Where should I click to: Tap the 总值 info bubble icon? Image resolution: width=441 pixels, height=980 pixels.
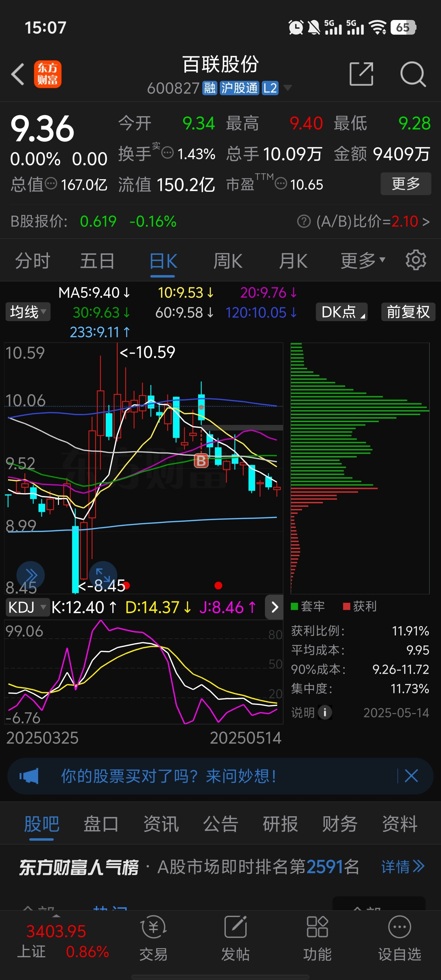tap(51, 184)
